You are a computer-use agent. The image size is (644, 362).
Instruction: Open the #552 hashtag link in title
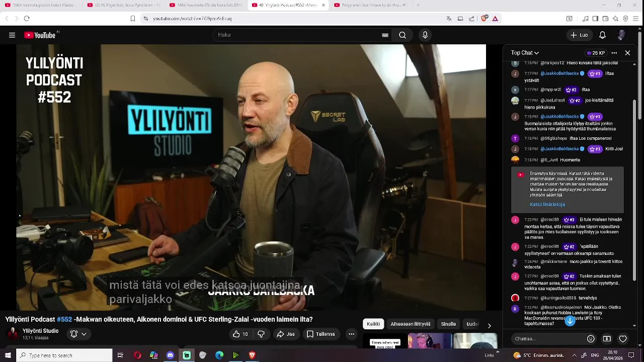pos(64,319)
